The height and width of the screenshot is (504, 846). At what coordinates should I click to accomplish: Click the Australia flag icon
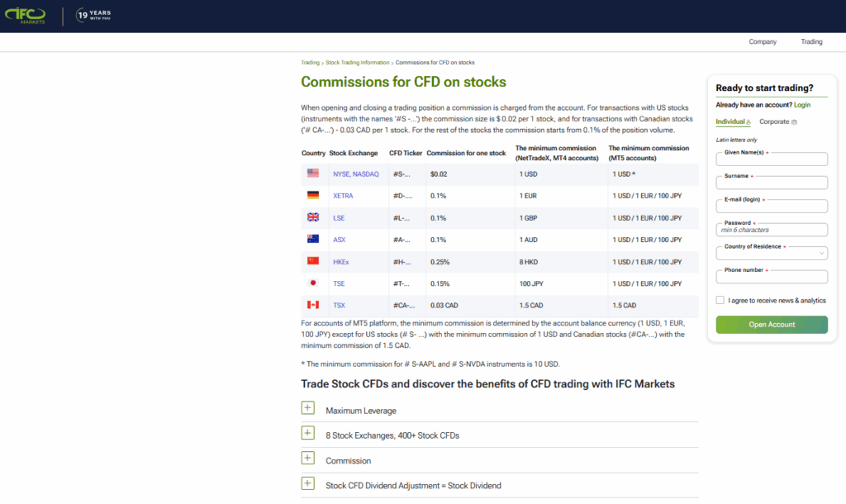coord(313,239)
